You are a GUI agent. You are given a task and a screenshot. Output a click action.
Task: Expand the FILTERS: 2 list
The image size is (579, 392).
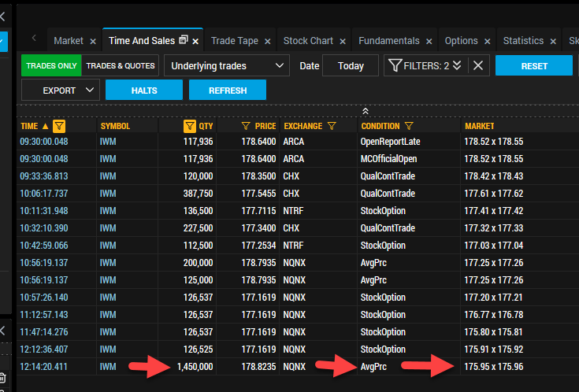(x=457, y=65)
